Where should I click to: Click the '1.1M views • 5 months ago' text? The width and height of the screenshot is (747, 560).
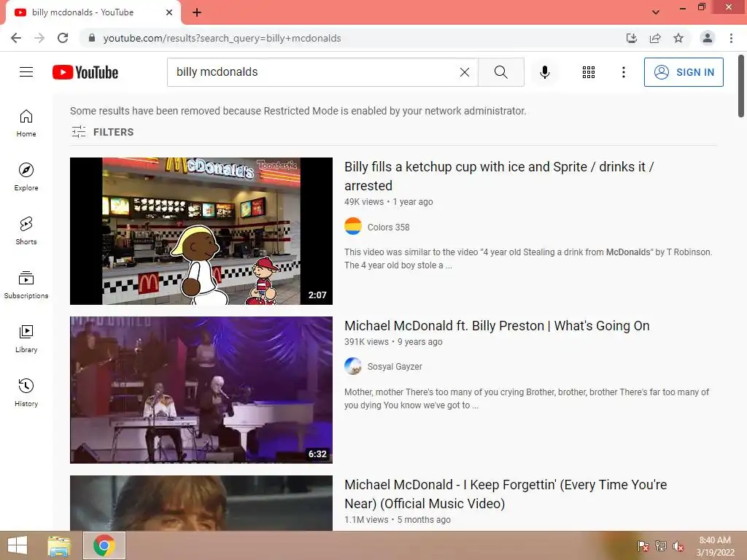(398, 519)
